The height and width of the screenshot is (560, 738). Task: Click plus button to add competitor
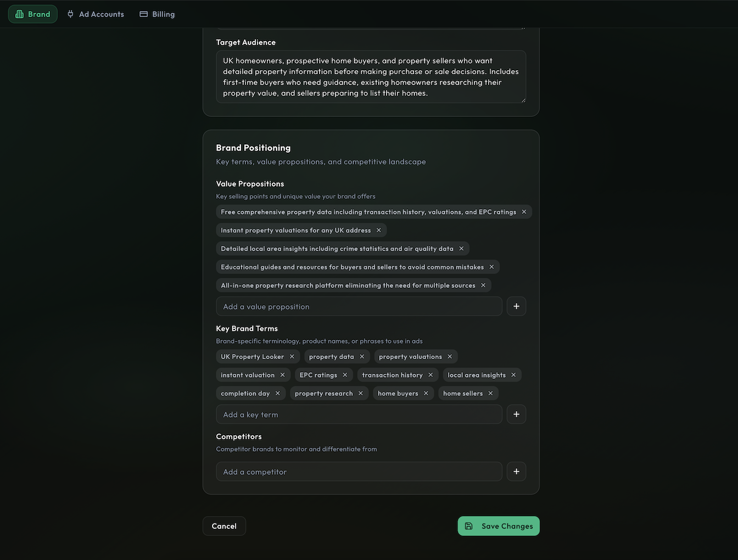(516, 472)
